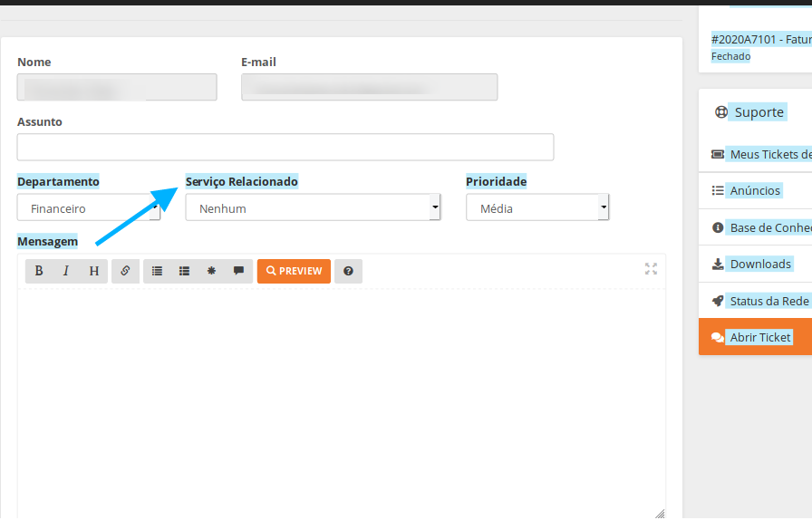Insert an unordered bullet list
Screen dimensions: 812x520
[157, 271]
